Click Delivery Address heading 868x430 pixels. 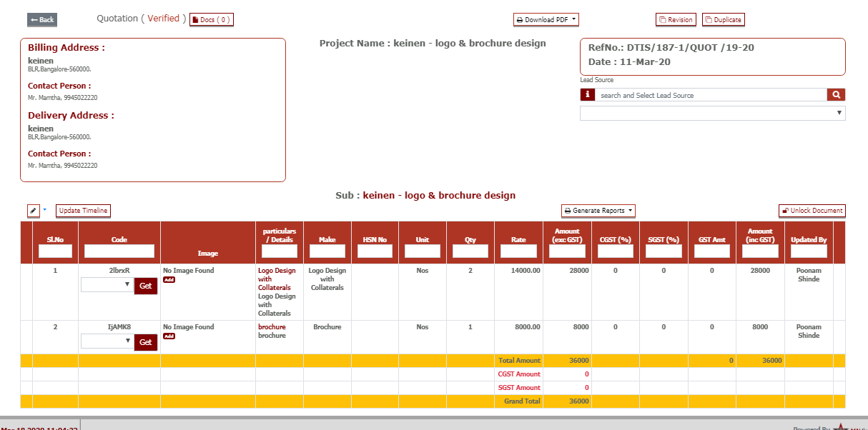coord(71,116)
